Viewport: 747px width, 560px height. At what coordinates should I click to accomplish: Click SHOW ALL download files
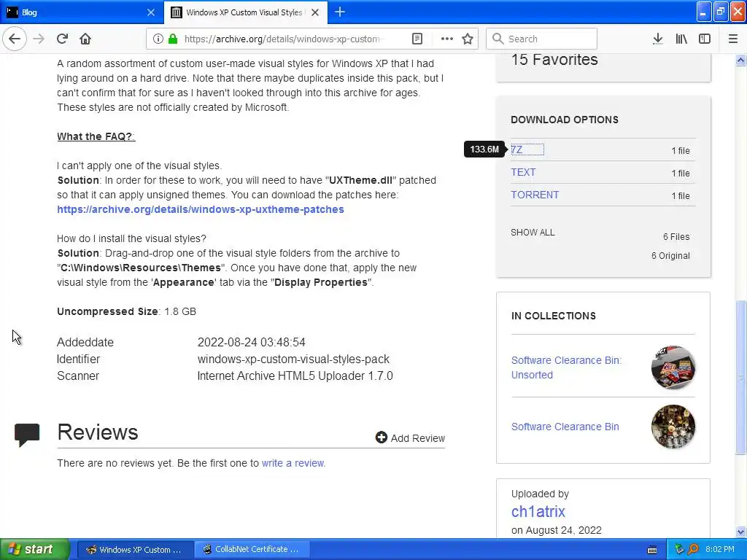[x=533, y=233]
